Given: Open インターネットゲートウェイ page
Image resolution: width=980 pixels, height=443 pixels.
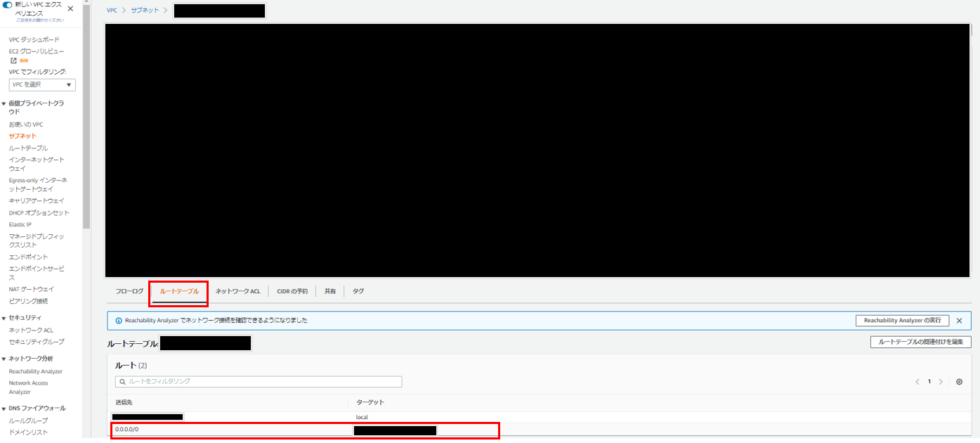Looking at the screenshot, I should [37, 164].
